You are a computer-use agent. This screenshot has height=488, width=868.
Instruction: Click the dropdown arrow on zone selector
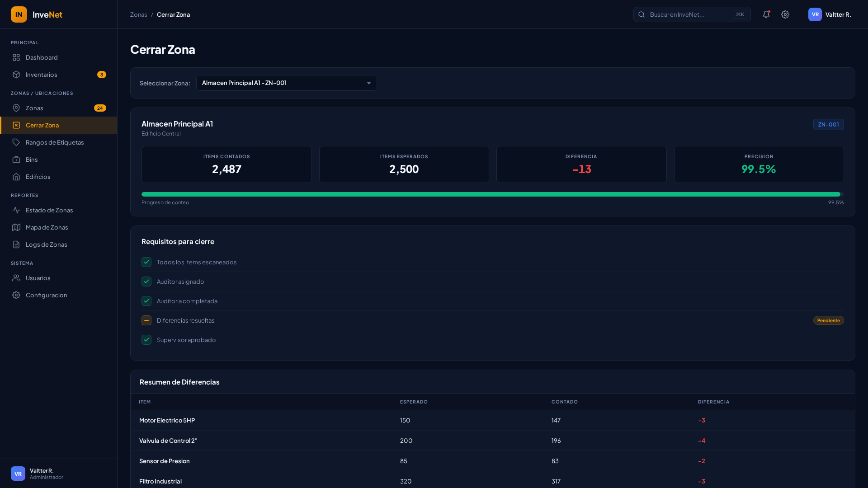tap(369, 83)
